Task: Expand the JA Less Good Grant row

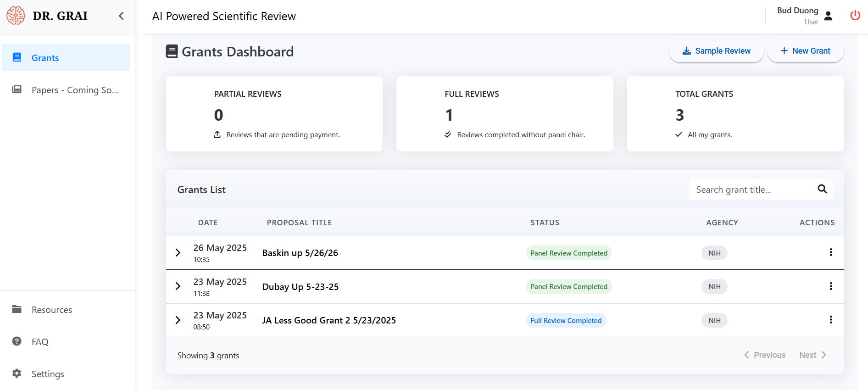Action: (x=178, y=320)
